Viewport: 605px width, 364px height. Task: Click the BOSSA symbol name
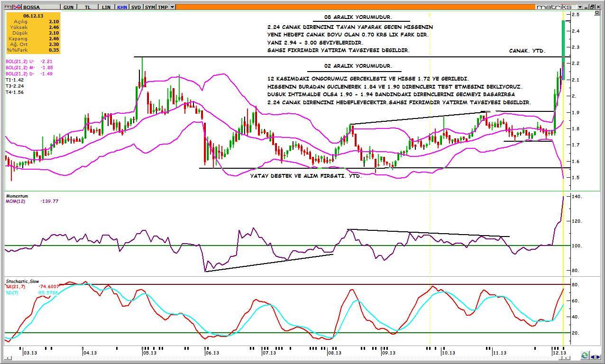(x=31, y=7)
